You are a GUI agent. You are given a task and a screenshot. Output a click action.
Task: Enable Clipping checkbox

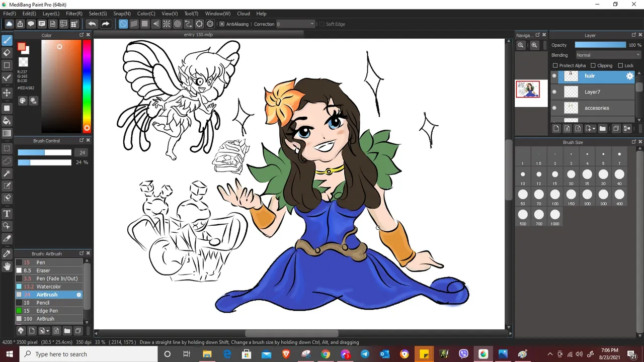(x=593, y=65)
